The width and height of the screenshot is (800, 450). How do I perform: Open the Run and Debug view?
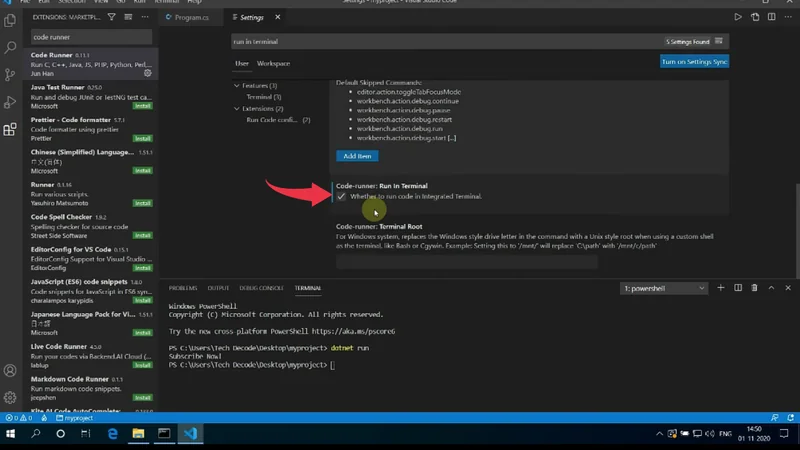click(11, 102)
